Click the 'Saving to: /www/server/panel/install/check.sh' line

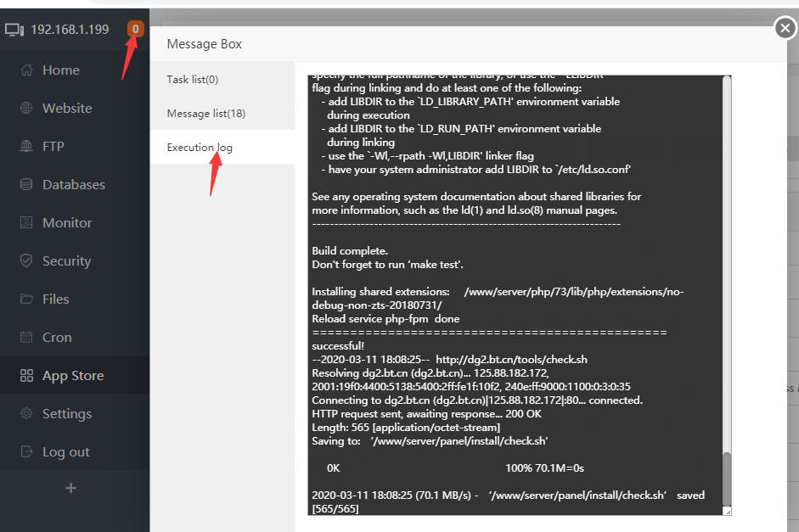[x=430, y=441]
